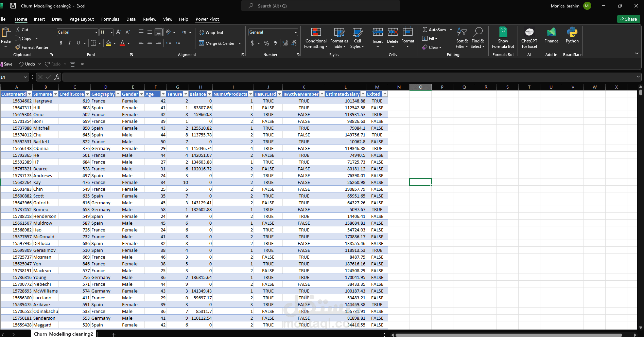644x337 pixels.
Task: Increase the font size
Action: [x=119, y=32]
